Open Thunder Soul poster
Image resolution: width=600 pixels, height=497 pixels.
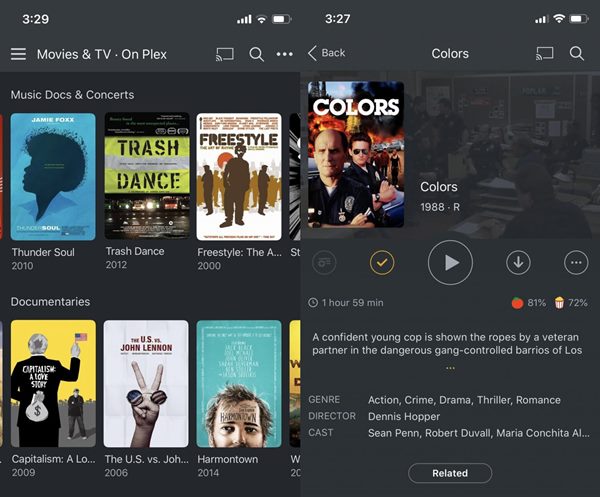53,177
